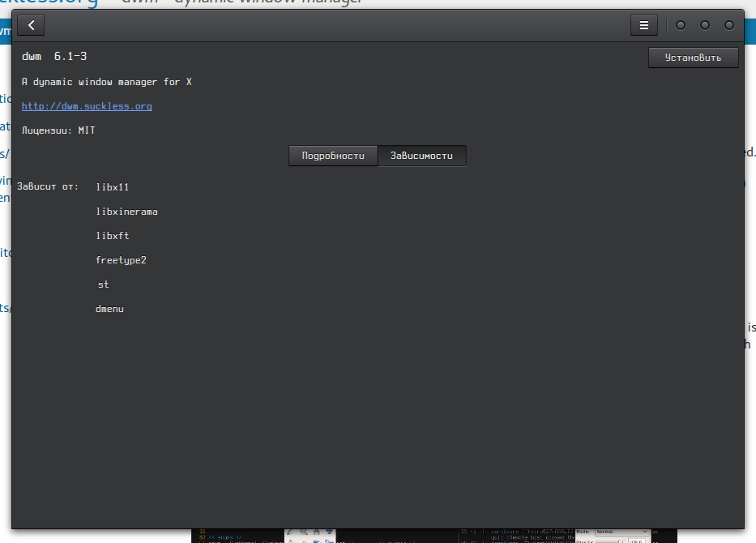Screen dimensions: 756x543
Task: Select the libxinerama dependency
Action: 126,212
